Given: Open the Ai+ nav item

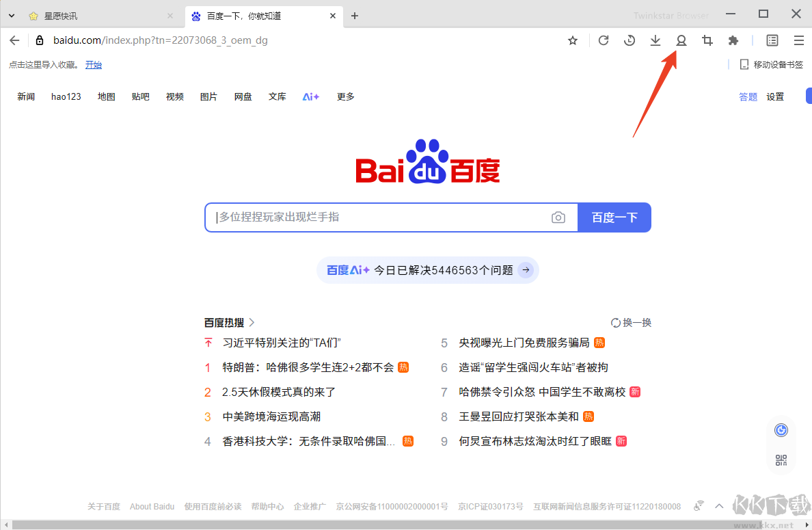Looking at the screenshot, I should point(311,97).
